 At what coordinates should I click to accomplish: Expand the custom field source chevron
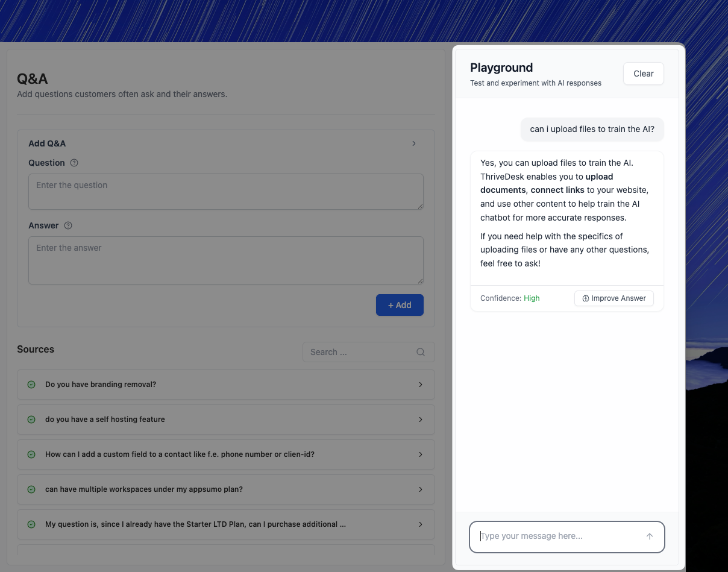click(421, 454)
